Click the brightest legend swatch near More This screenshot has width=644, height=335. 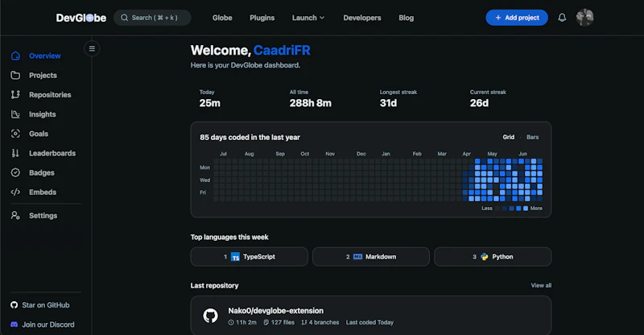pos(526,209)
